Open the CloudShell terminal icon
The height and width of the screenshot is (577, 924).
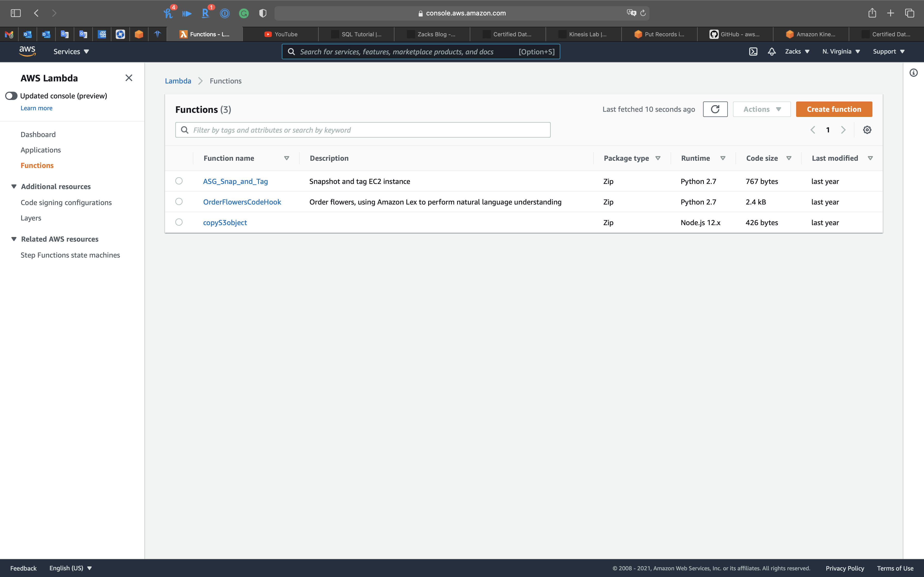pos(753,52)
